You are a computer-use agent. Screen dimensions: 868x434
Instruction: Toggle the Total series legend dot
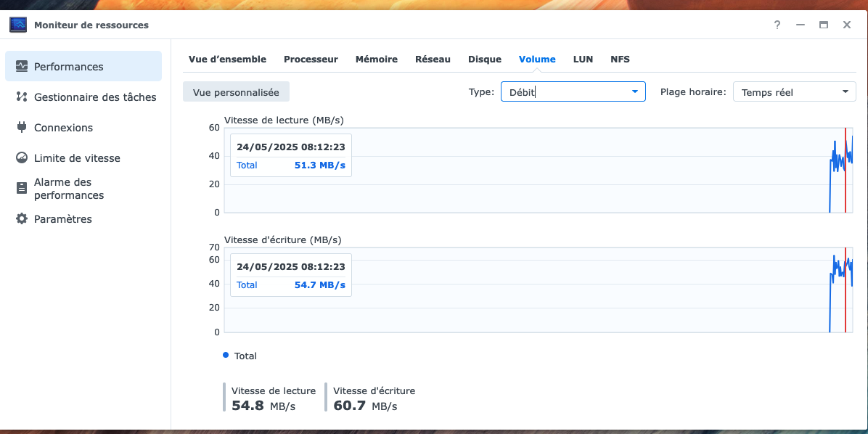[x=225, y=356]
